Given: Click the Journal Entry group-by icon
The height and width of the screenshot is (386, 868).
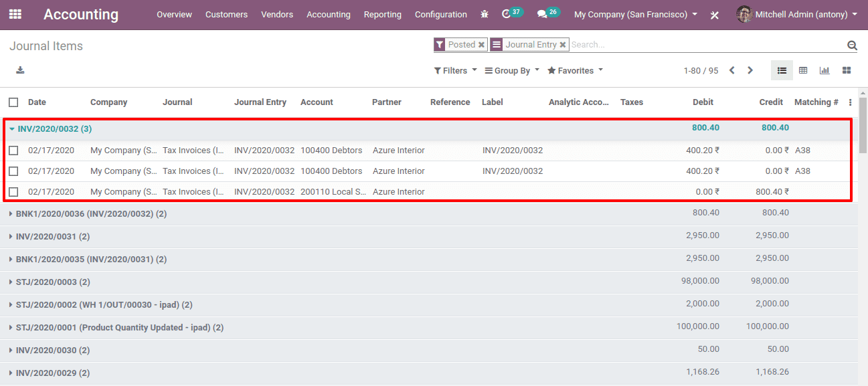Looking at the screenshot, I should coord(496,45).
